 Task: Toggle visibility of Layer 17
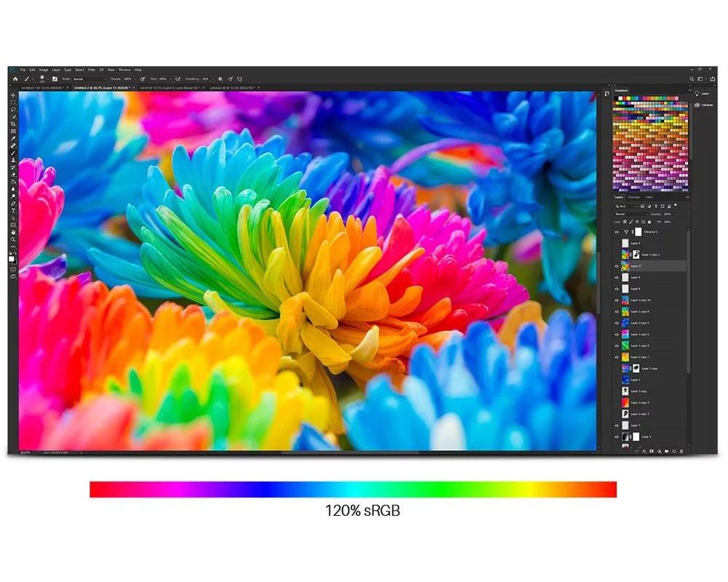coord(617,266)
